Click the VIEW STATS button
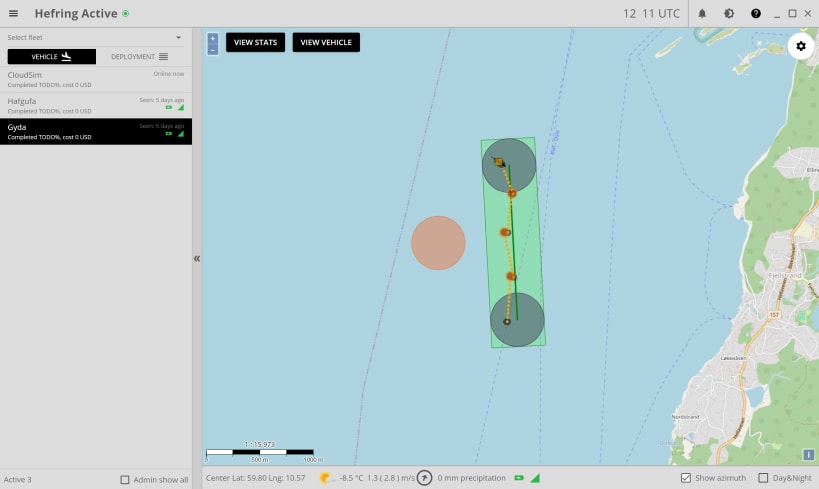Viewport: 819px width, 489px height. pos(255,42)
